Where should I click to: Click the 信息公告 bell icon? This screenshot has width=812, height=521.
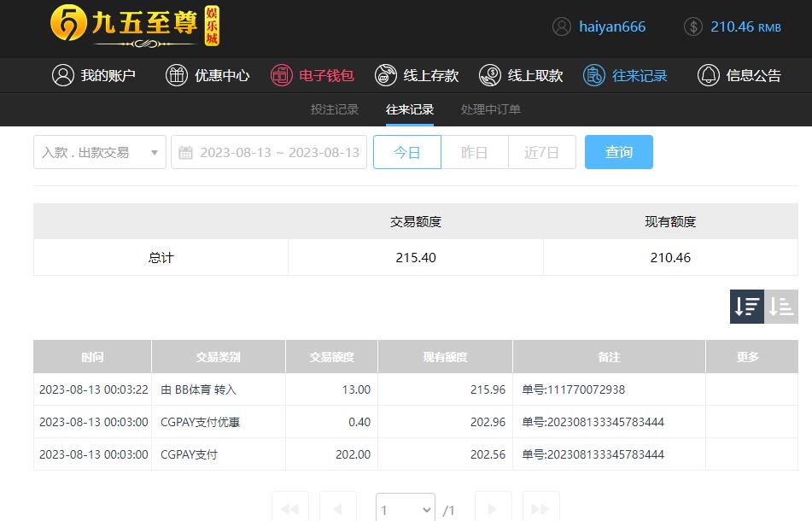[709, 75]
